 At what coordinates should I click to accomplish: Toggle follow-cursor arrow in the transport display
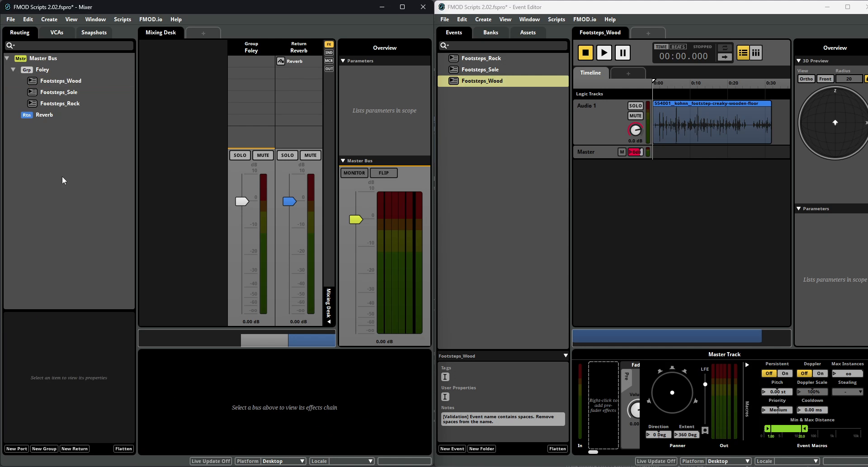pos(725,57)
